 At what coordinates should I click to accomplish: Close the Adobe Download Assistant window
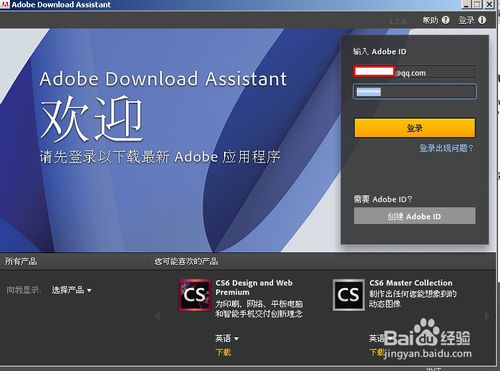click(489, 4)
